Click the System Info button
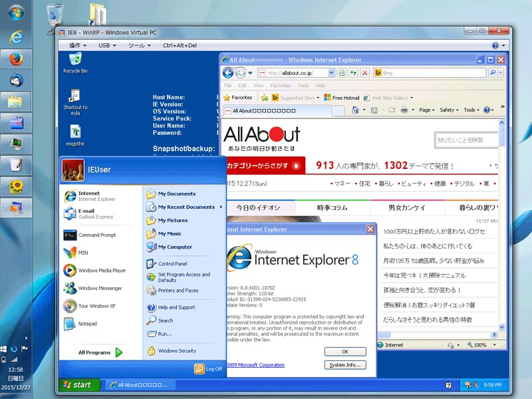The height and width of the screenshot is (399, 532). 345,365
